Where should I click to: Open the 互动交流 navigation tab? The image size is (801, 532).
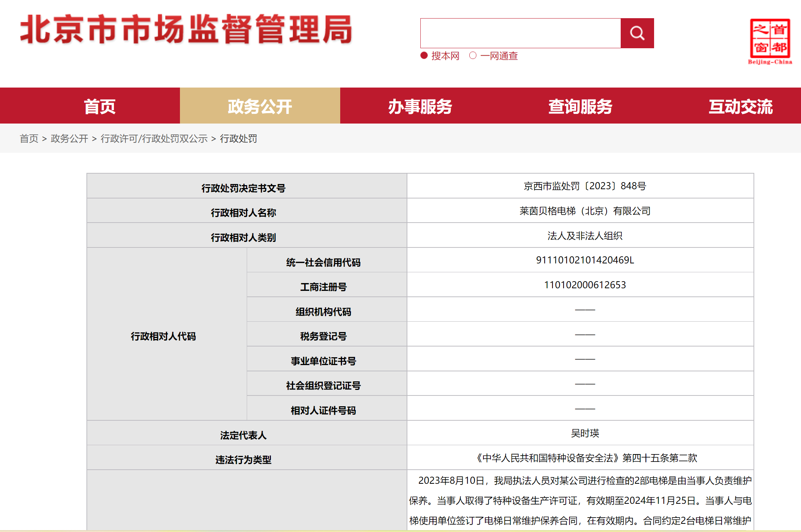[x=741, y=106]
